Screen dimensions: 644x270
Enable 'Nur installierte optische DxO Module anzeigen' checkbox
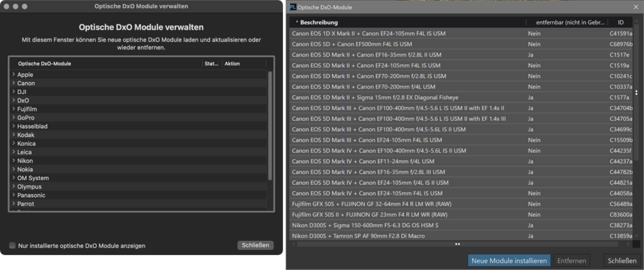tap(13, 246)
